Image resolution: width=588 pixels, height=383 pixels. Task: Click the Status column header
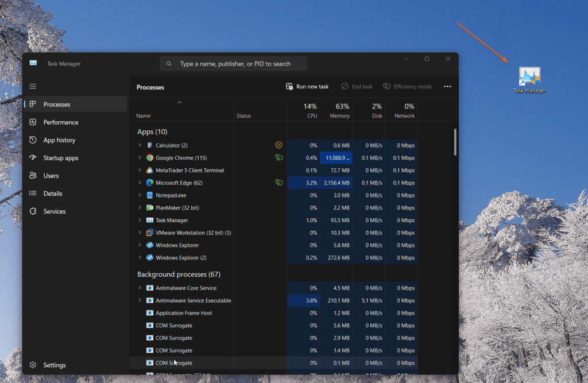pos(261,110)
